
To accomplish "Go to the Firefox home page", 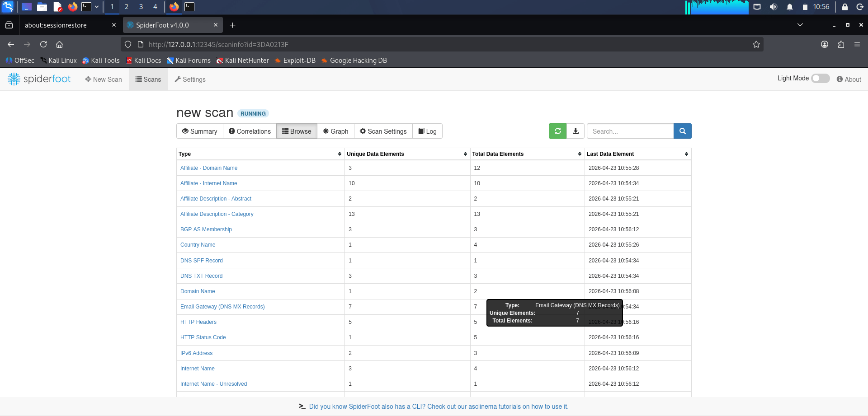I will click(59, 44).
